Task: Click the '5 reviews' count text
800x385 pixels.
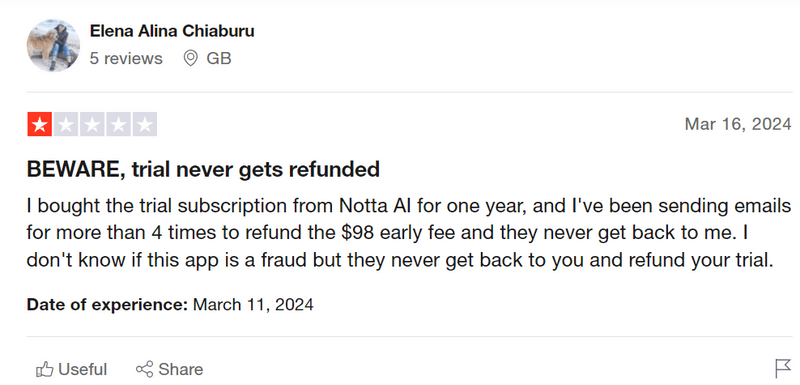Action: (x=126, y=59)
